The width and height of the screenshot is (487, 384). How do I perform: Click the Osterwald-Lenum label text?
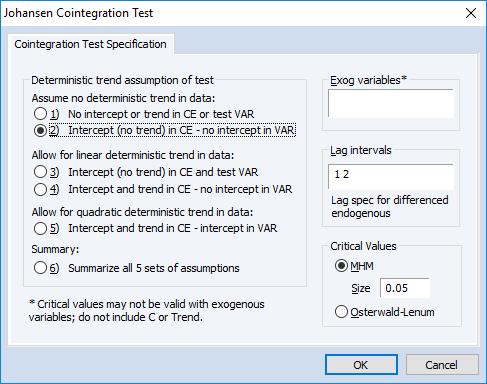click(x=392, y=312)
